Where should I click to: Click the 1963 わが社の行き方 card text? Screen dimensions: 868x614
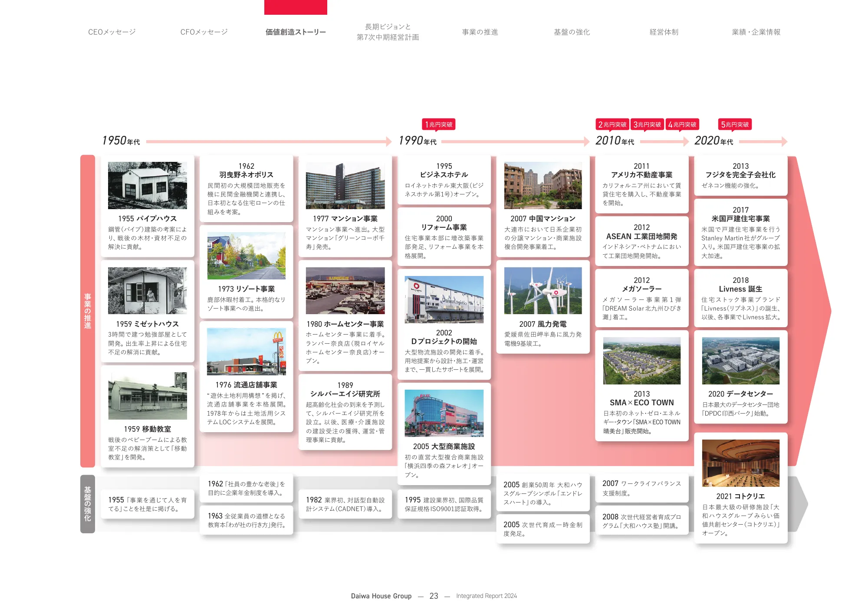coord(247,520)
